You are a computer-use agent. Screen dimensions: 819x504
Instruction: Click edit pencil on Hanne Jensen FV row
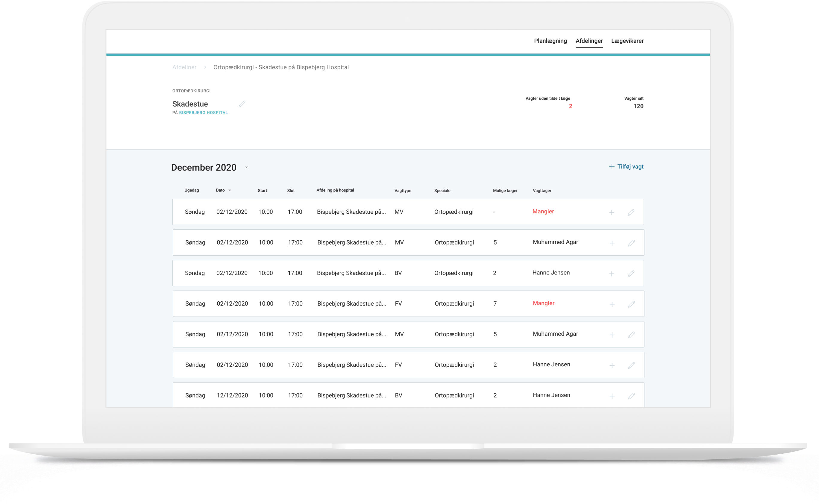[x=631, y=365]
